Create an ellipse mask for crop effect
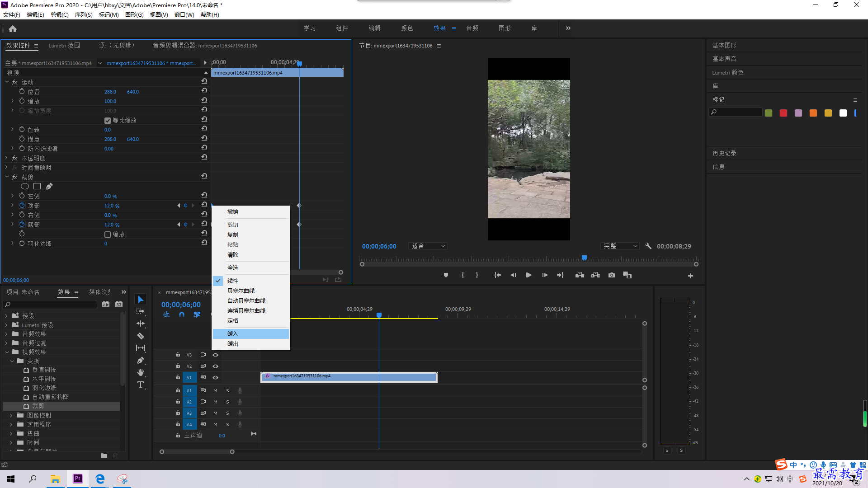 coord(25,186)
